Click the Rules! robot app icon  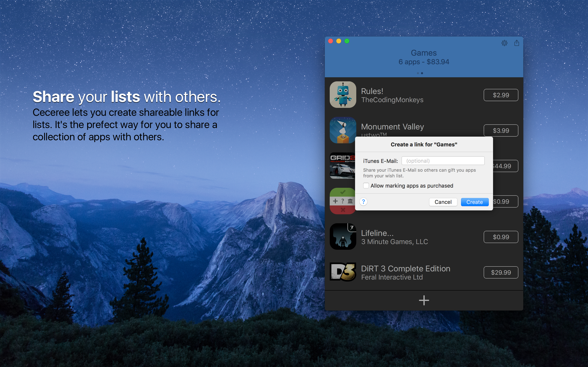tap(343, 95)
